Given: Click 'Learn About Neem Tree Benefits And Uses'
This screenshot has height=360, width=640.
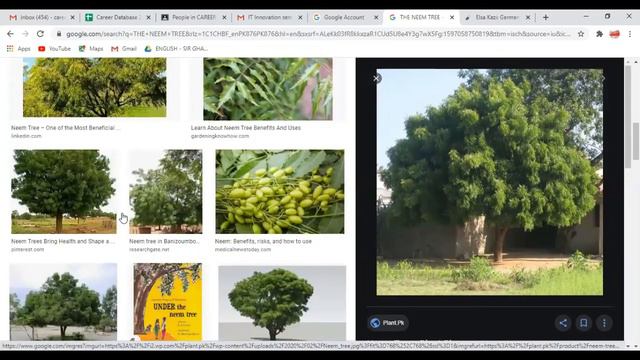Looking at the screenshot, I should (246, 128).
